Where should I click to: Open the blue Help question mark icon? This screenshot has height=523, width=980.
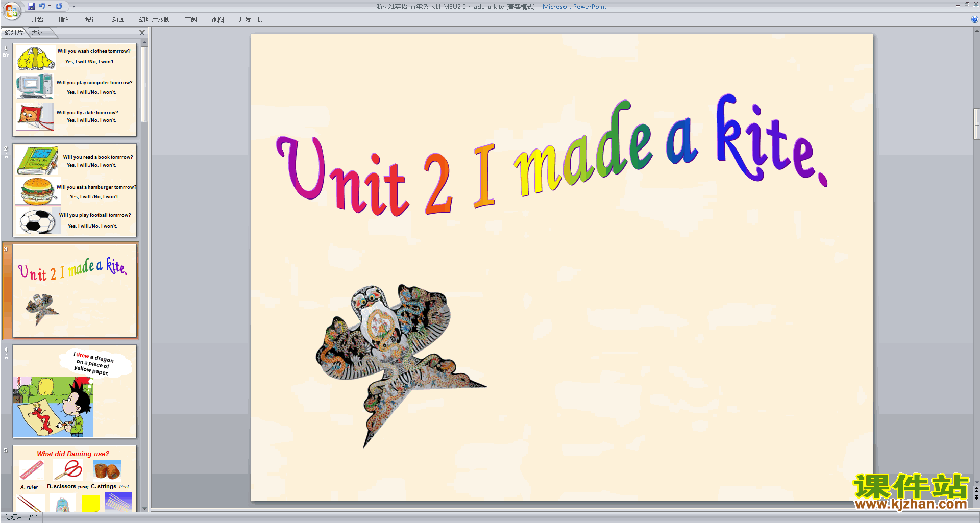[975, 19]
